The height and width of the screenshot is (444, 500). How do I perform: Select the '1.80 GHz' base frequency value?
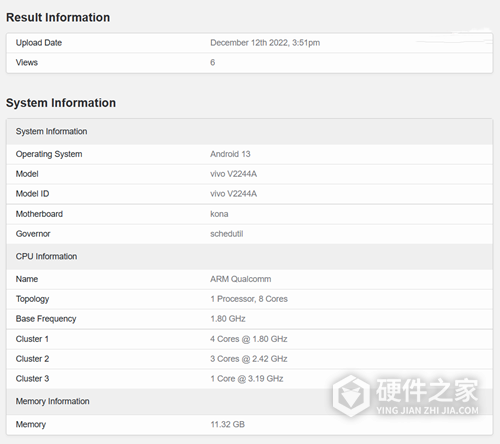228,319
